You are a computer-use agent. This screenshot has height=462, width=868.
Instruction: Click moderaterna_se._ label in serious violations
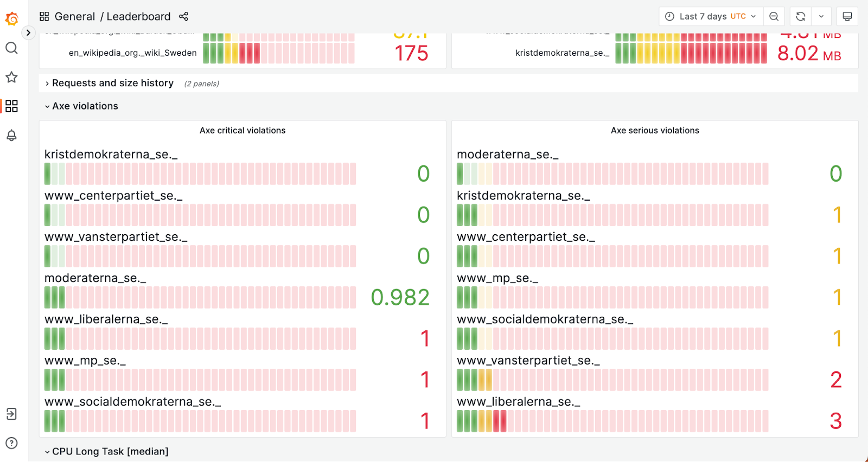tap(508, 155)
